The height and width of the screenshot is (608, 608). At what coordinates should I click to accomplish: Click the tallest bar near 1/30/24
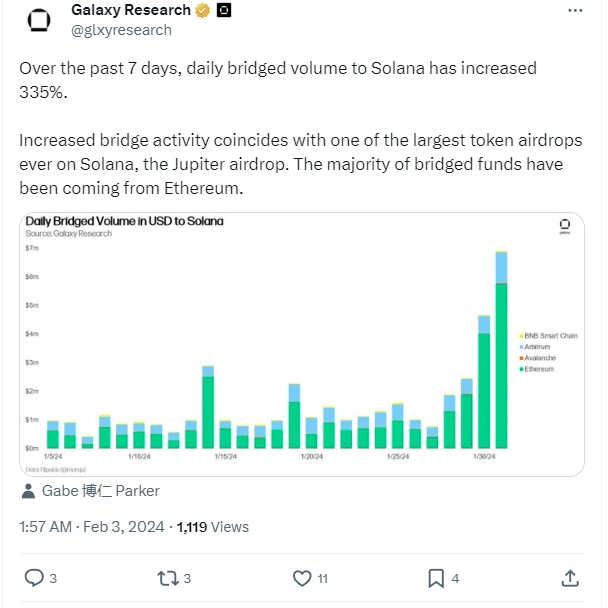pyautogui.click(x=501, y=350)
